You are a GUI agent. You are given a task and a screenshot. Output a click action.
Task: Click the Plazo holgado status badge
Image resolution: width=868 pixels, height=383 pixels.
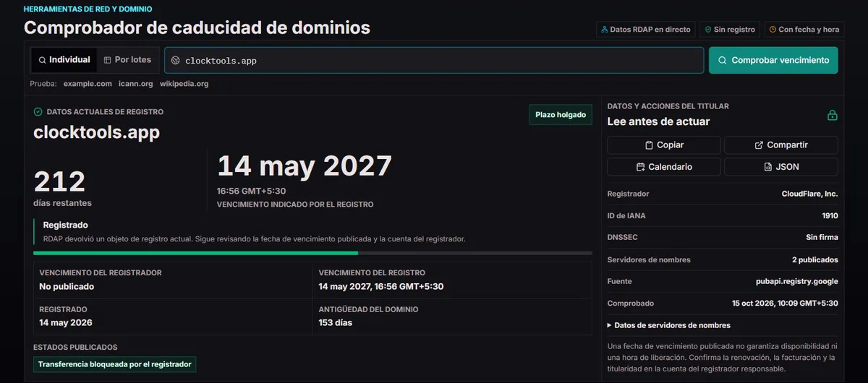[x=561, y=115]
